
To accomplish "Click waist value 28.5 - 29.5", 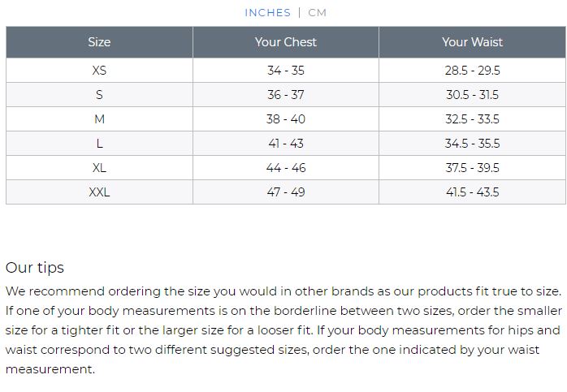I will [472, 70].
